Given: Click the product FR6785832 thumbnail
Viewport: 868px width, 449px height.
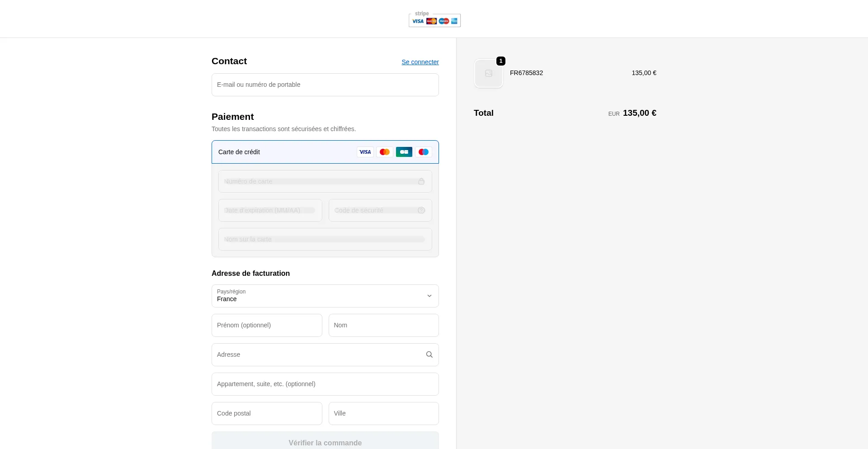Looking at the screenshot, I should click(489, 73).
